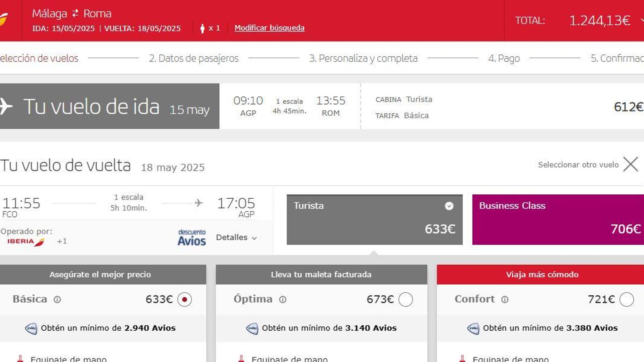The height and width of the screenshot is (362, 644).
Task: Click the swap arrows between Málaga and Roma
Action: coord(75,13)
